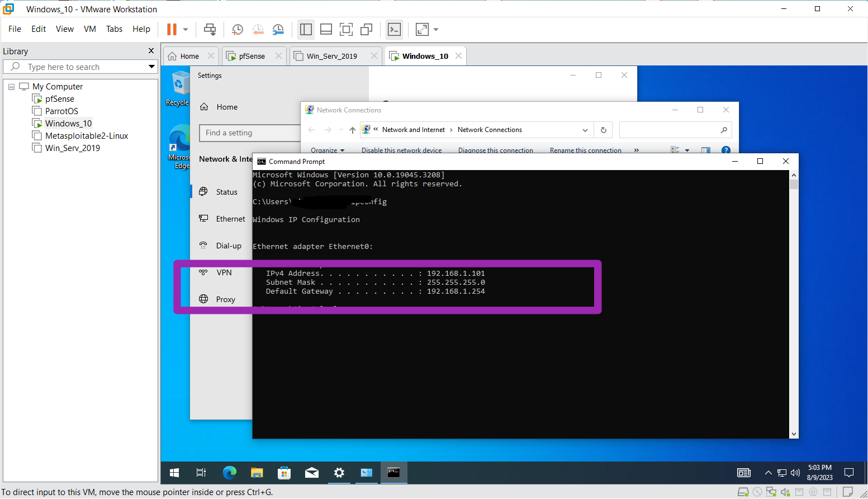868x499 pixels.
Task: Open File Explorer from taskbar
Action: pyautogui.click(x=257, y=473)
